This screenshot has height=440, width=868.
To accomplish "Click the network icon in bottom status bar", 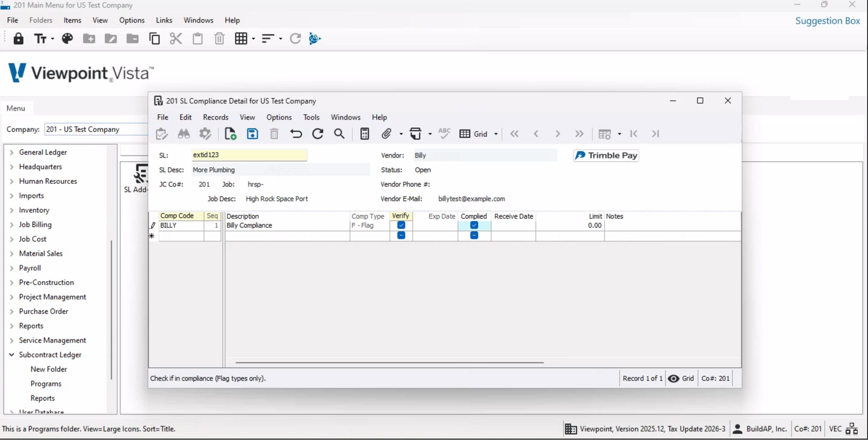I will point(852,429).
